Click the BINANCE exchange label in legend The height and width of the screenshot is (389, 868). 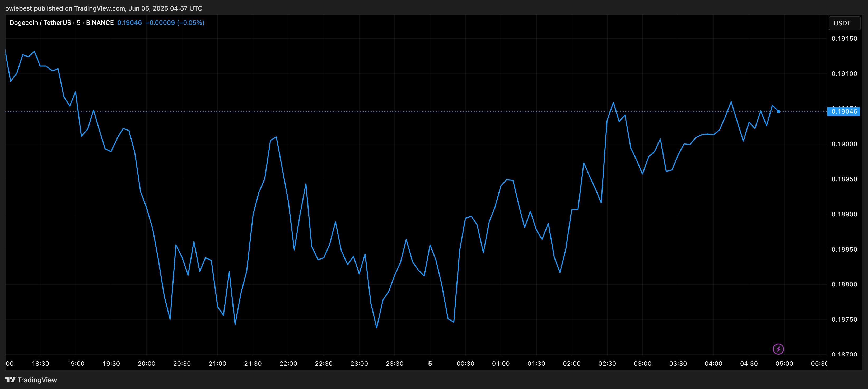click(100, 22)
